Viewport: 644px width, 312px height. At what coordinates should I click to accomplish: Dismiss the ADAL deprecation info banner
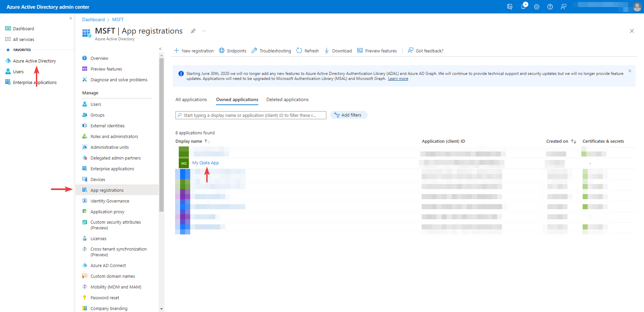(x=630, y=71)
